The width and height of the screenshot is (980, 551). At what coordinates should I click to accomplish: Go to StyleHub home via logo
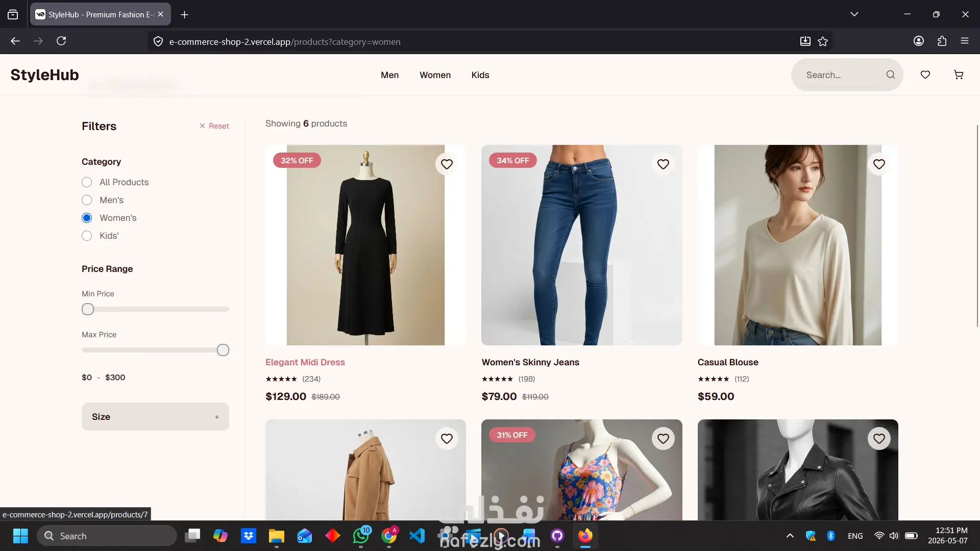(45, 75)
